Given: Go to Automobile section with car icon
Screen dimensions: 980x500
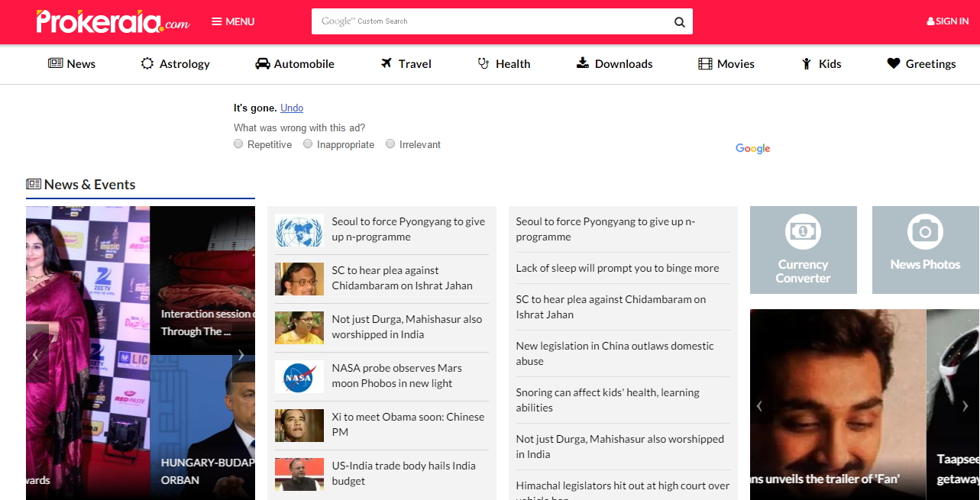Looking at the screenshot, I should coord(295,64).
